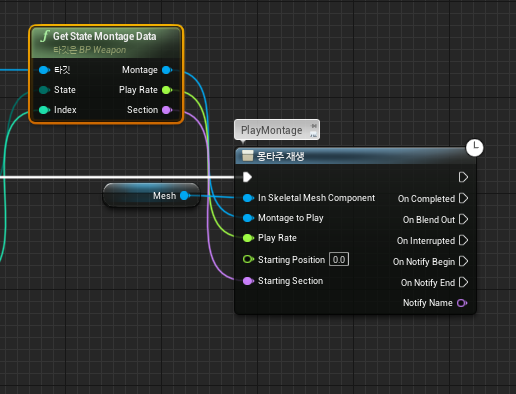This screenshot has width=516, height=394.
Task: Click the execution input pin of Play Montage node
Action: click(x=247, y=177)
